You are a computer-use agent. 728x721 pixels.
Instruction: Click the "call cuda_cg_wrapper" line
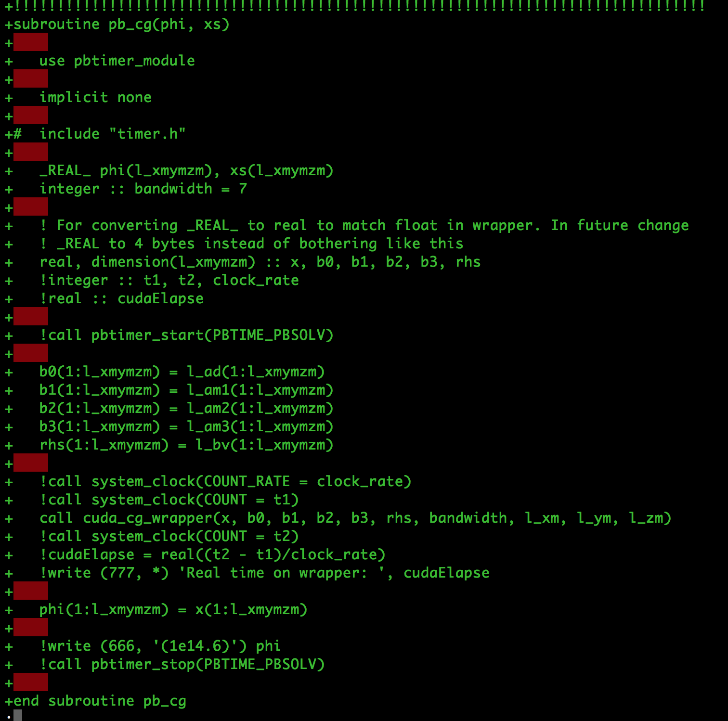[355, 518]
